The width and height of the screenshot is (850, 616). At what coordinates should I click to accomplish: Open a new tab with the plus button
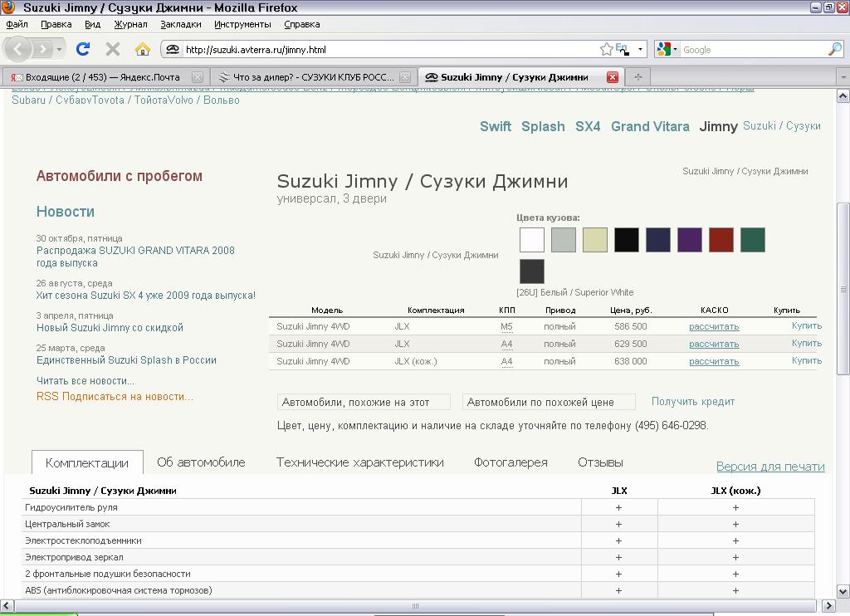tap(638, 77)
